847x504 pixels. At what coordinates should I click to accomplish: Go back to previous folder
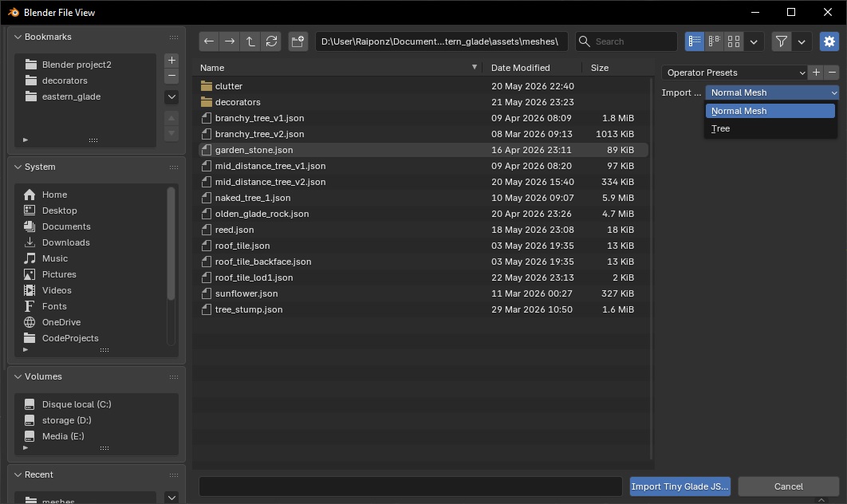pos(208,41)
